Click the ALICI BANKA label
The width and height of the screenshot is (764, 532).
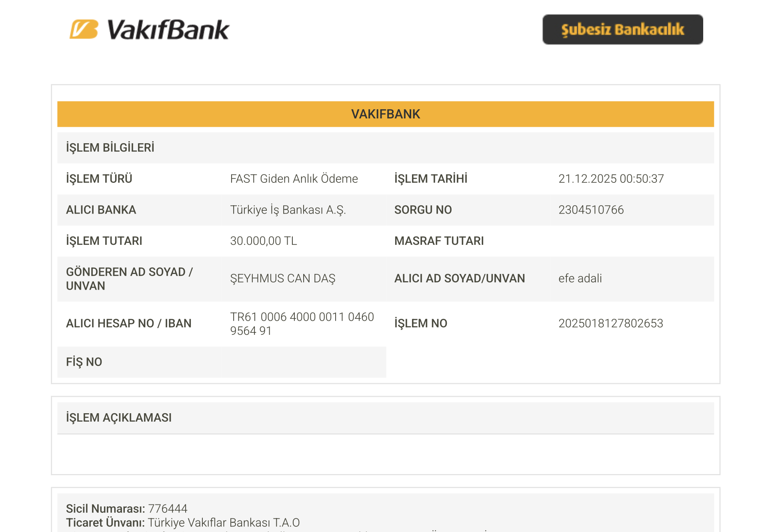click(101, 210)
